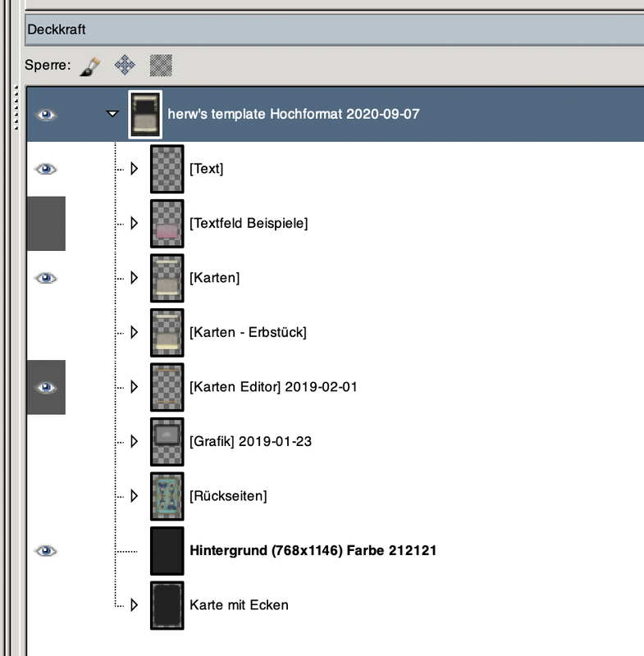The width and height of the screenshot is (644, 656).
Task: Expand the [Karten] layer group
Action: pos(134,278)
